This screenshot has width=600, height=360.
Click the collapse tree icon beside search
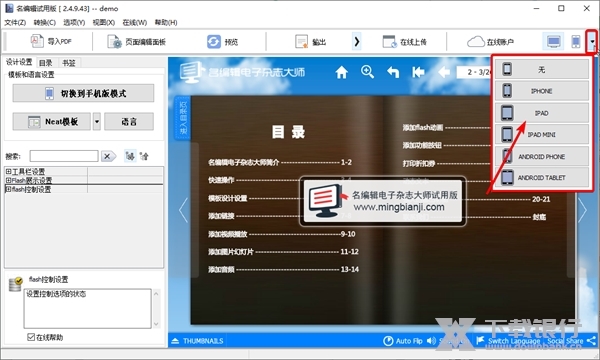coord(144,156)
